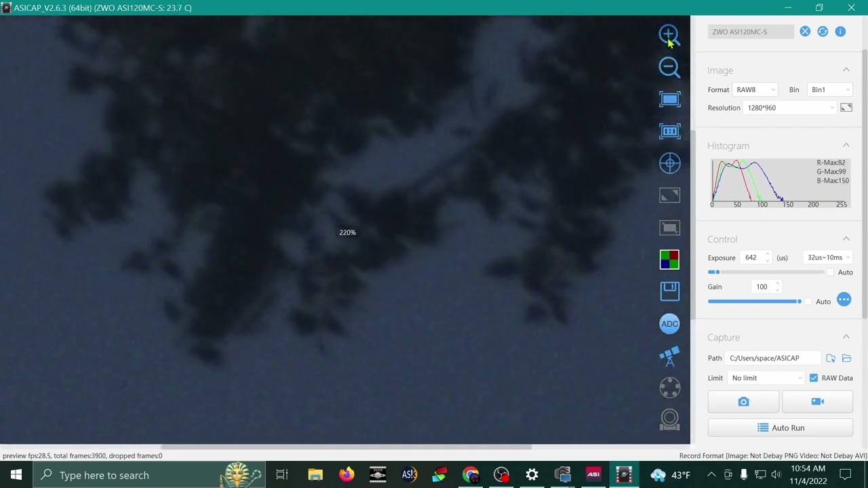
Task: Open the Format RAW8 dropdown
Action: 755,89
